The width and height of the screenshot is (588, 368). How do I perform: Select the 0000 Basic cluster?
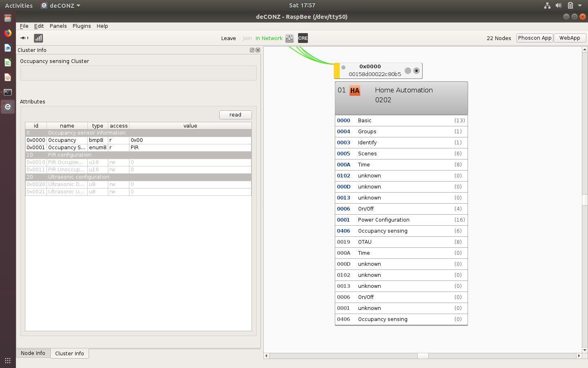click(x=401, y=121)
